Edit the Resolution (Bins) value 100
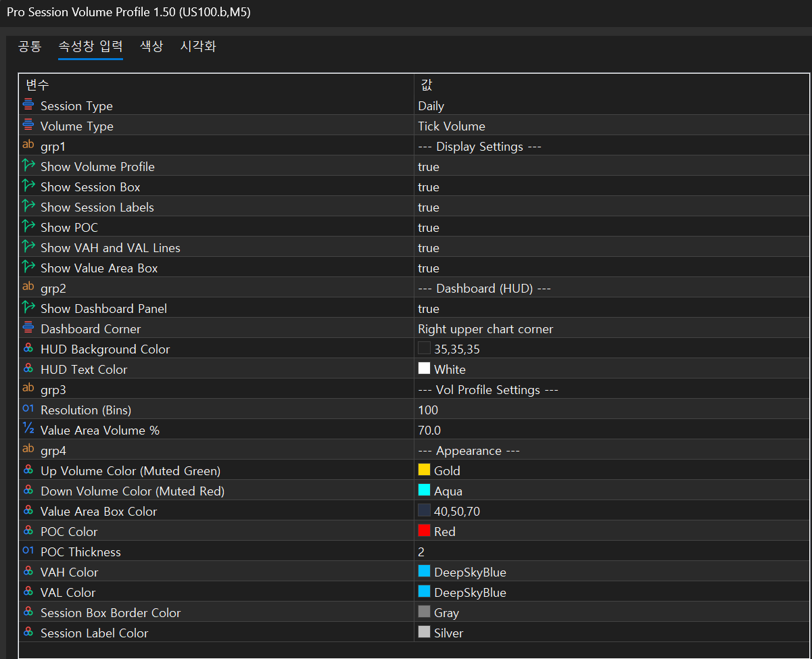 click(428, 410)
